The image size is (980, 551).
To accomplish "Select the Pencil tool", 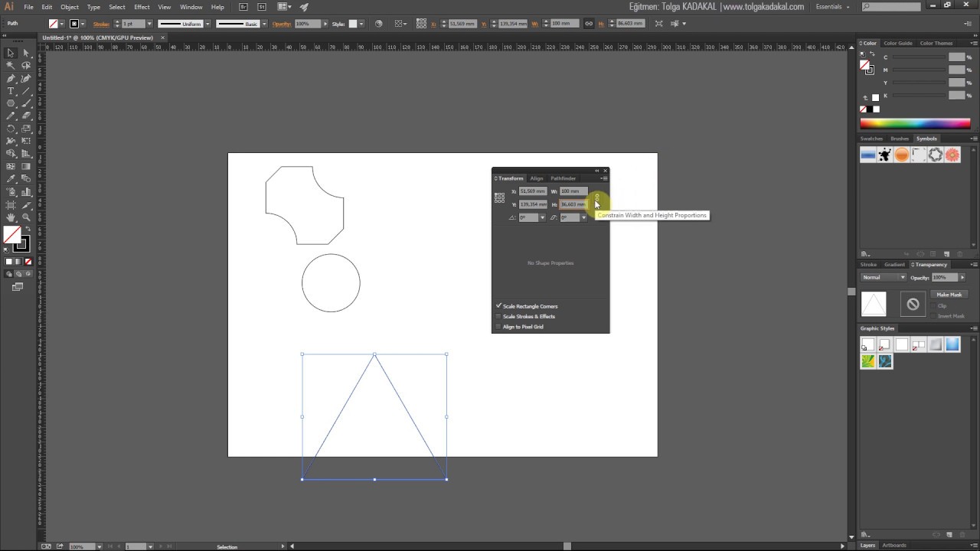I will coord(11,116).
